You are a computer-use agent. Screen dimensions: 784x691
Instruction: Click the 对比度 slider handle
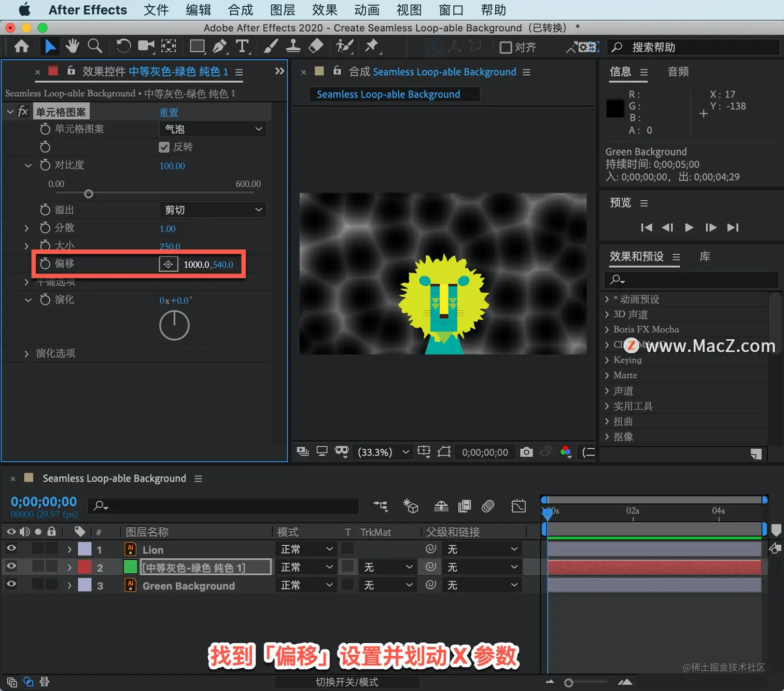(89, 194)
